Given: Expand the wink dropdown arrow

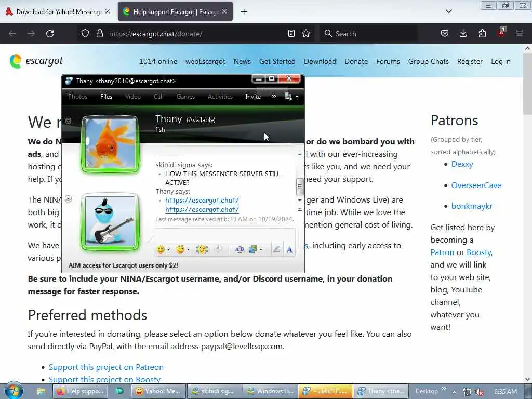Looking at the screenshot, I should click(188, 250).
